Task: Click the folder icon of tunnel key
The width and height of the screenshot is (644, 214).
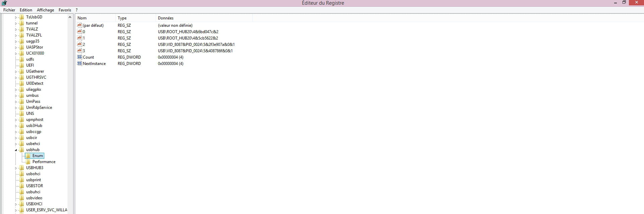Action: (21, 23)
